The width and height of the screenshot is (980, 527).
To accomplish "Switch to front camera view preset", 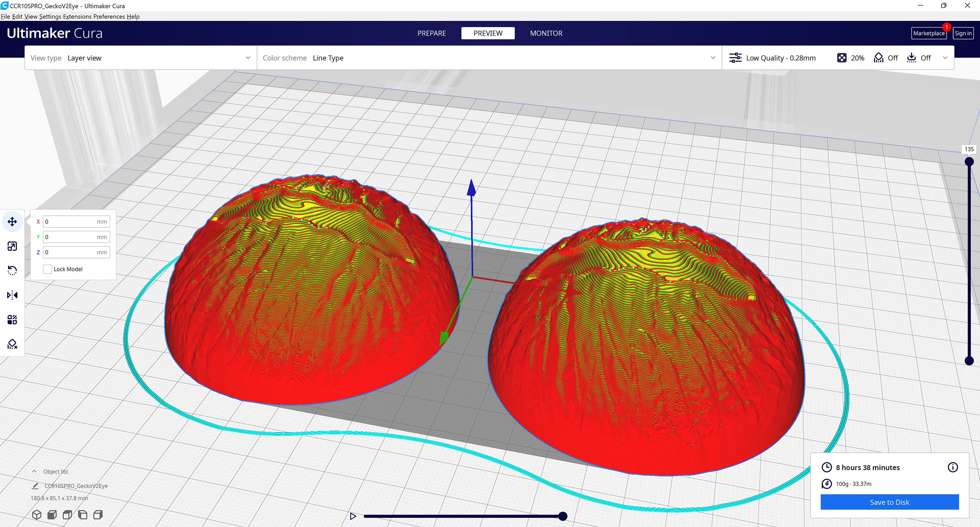I will 52,515.
